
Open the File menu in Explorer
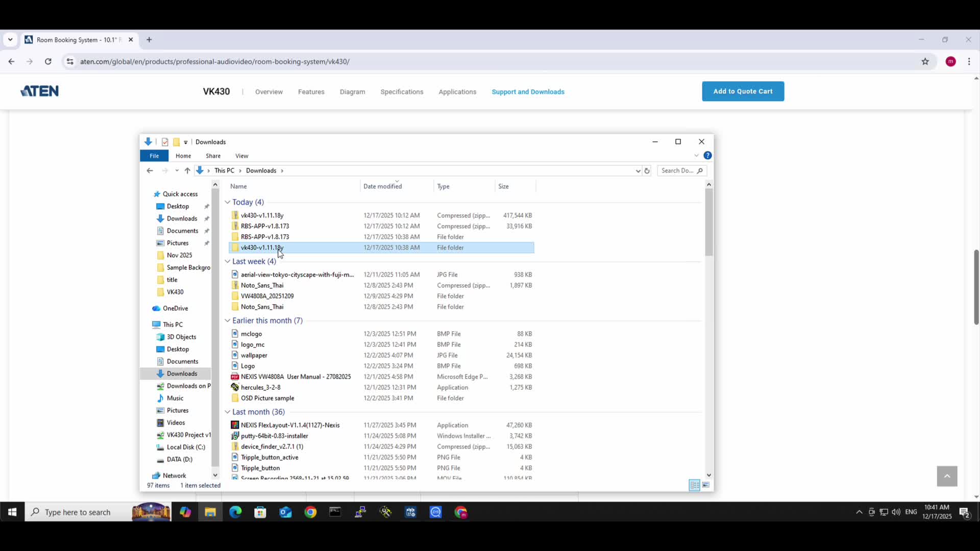coord(154,156)
